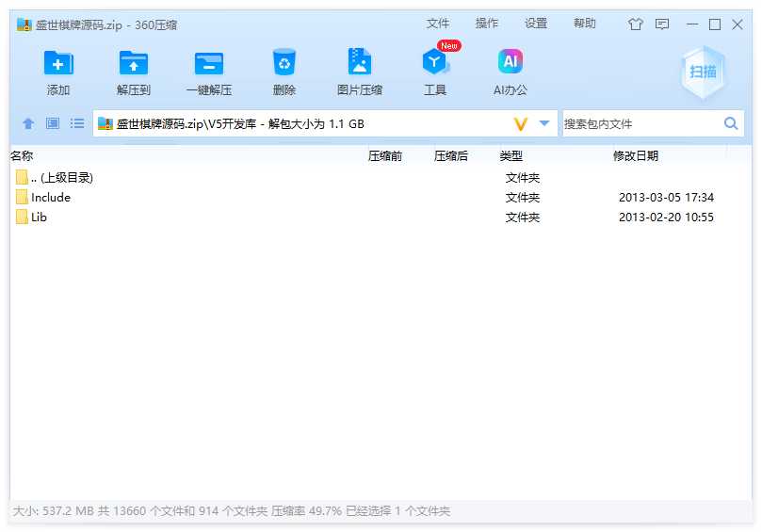Select the Include folder row name
762x532 pixels.
[51, 197]
